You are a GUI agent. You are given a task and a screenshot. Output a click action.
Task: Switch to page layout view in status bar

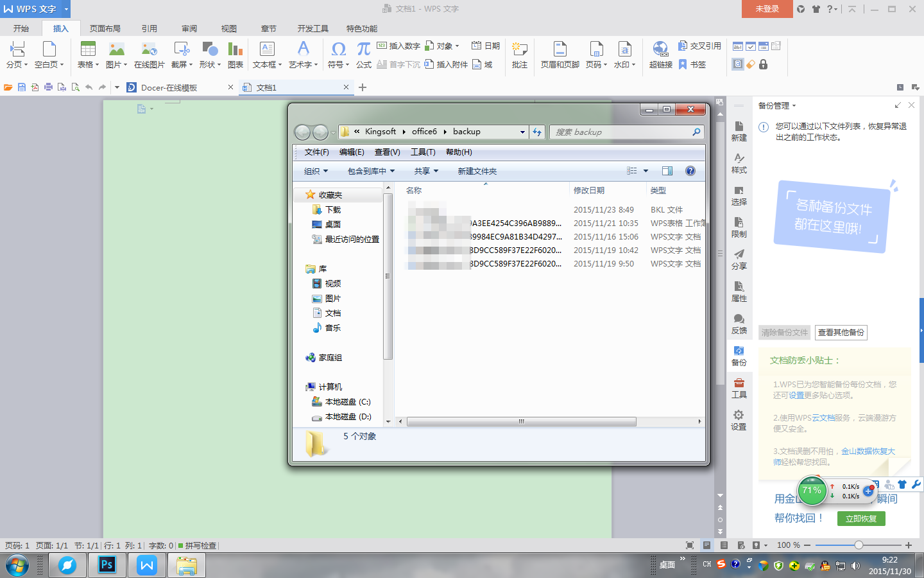(706, 545)
